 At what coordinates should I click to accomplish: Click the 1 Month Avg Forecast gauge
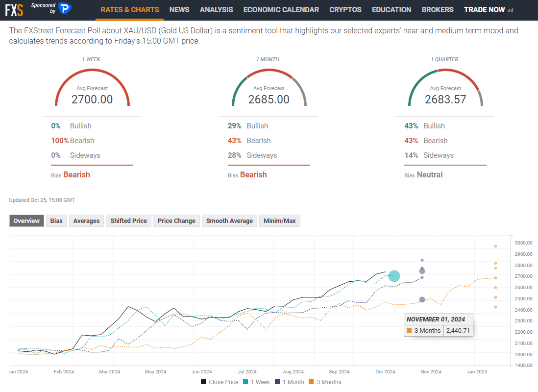tap(269, 91)
